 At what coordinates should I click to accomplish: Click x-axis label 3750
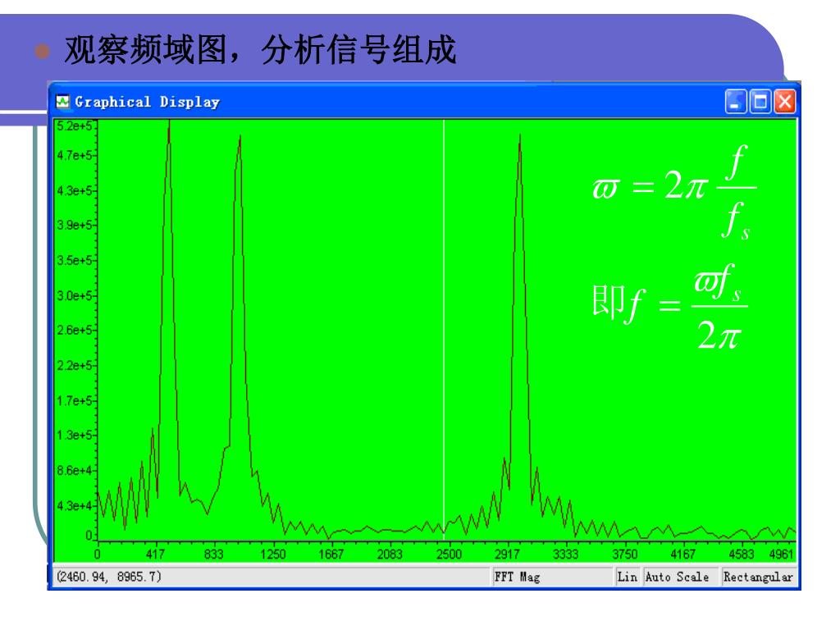click(x=624, y=554)
